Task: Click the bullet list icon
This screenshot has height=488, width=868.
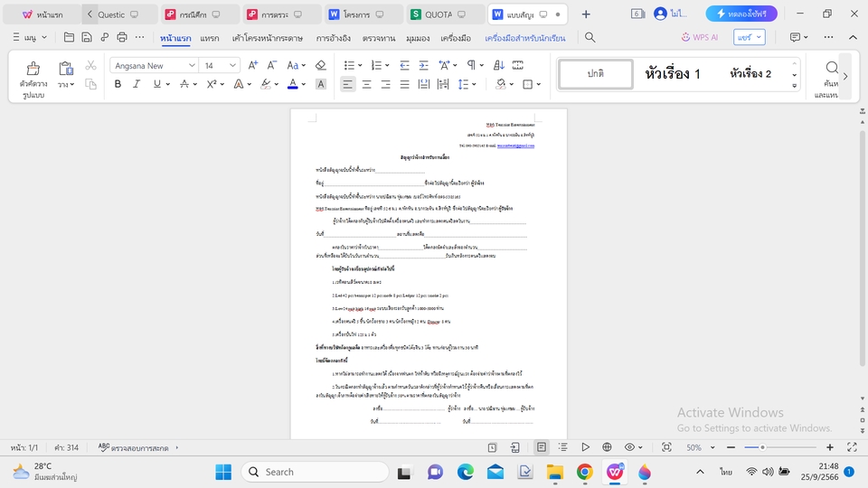Action: (x=349, y=65)
